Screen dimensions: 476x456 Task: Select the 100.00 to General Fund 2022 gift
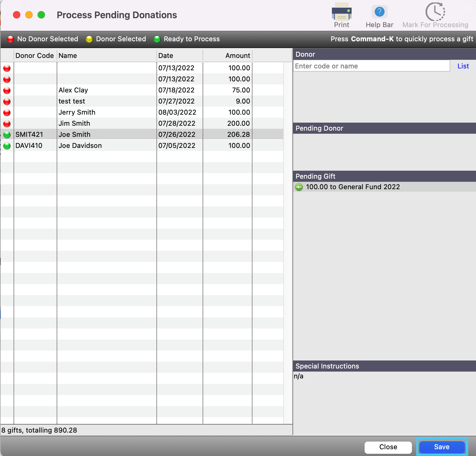click(x=353, y=187)
